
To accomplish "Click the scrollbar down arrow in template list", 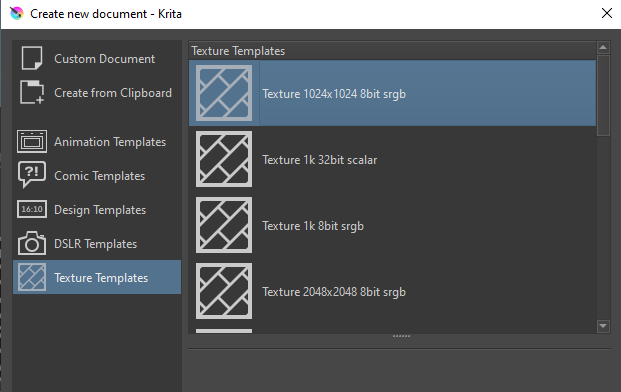I will point(603,326).
